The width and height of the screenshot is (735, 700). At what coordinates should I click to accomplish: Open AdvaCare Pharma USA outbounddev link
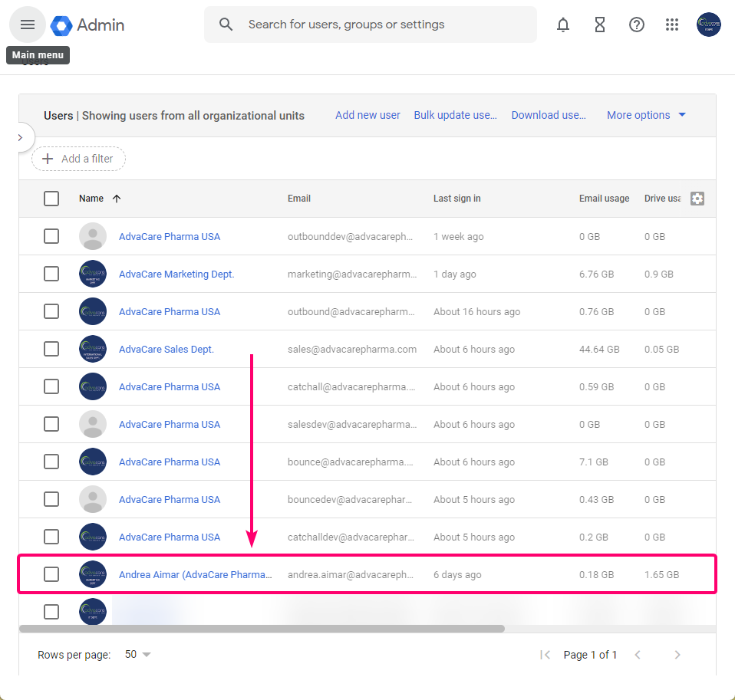point(170,237)
